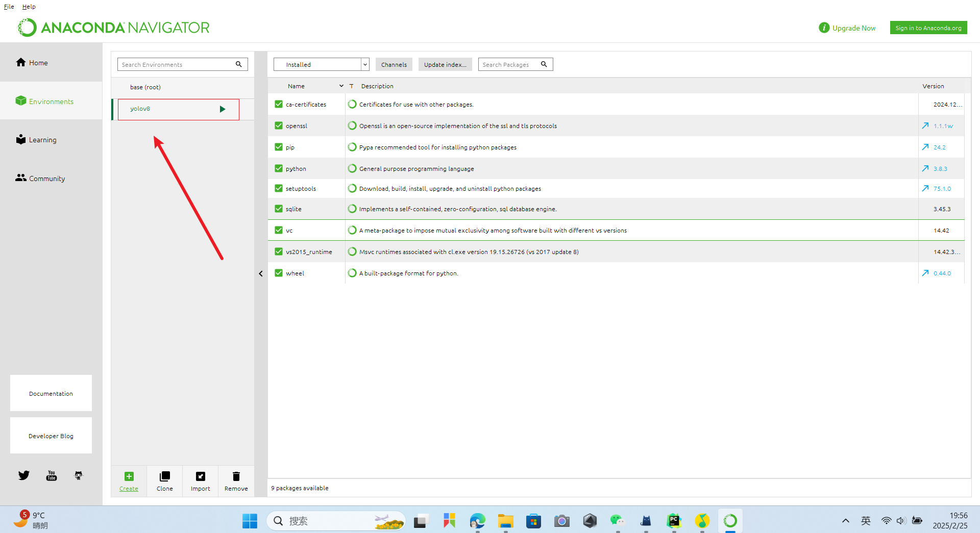Go to the Home tab
The image size is (980, 533).
click(51, 62)
